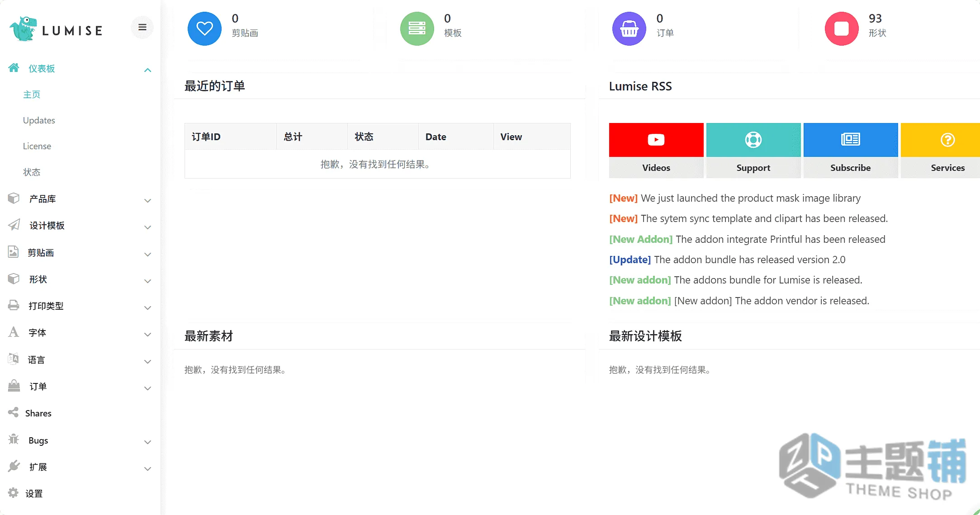The height and width of the screenshot is (515, 980).
Task: Expand the 语言 menu chevron
Action: point(147,361)
